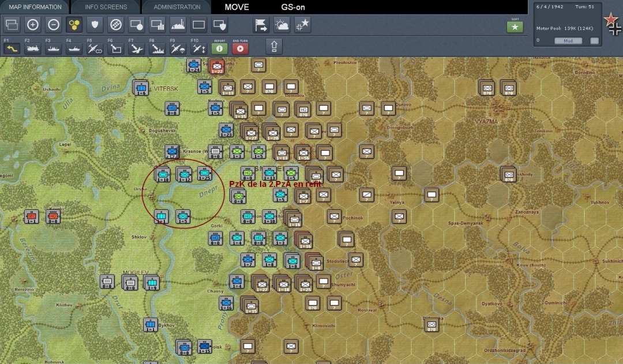623x364 pixels.
Task: Select F2 rail transport mode icon
Action: (x=32, y=48)
